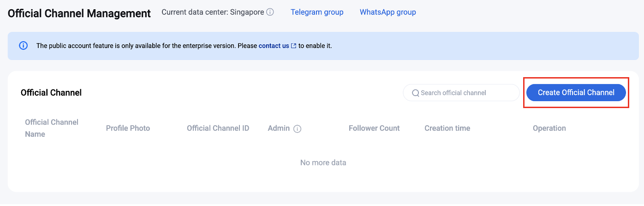
Task: Click the Official Channel Management page title
Action: 79,13
